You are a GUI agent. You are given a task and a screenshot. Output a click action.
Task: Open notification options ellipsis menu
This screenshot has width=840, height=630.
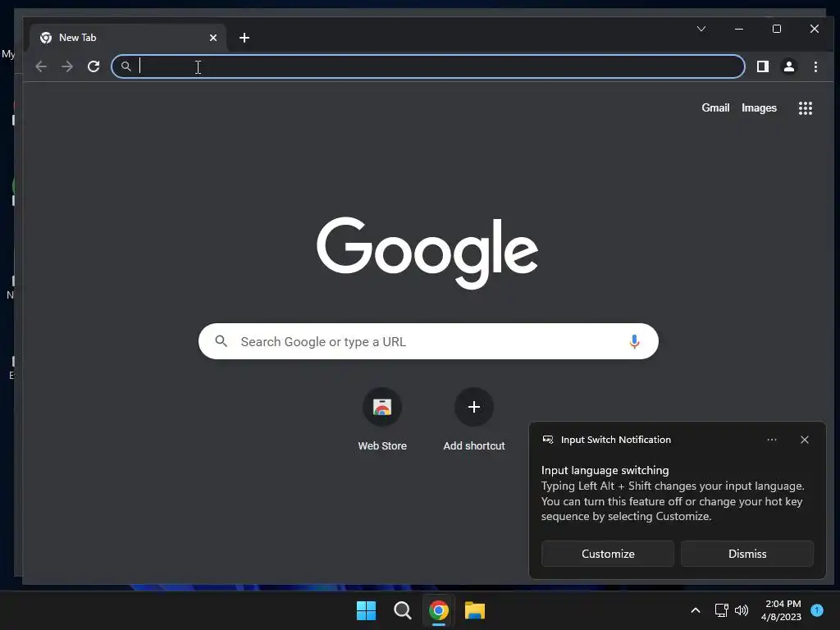point(771,440)
